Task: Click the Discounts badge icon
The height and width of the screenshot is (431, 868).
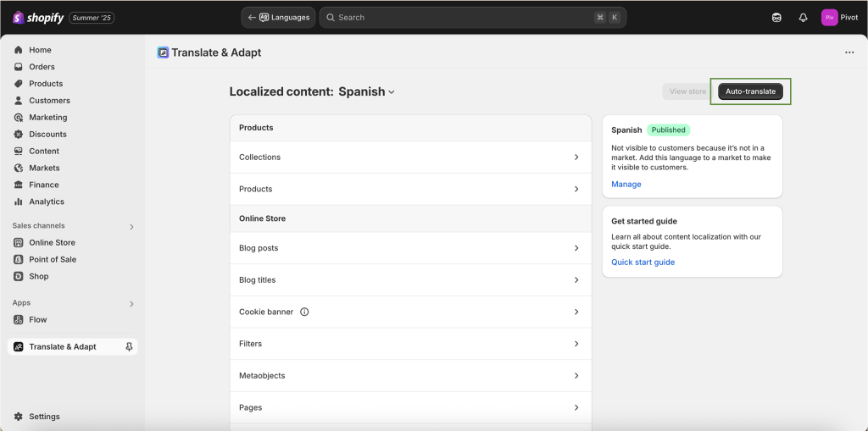Action: (19, 135)
